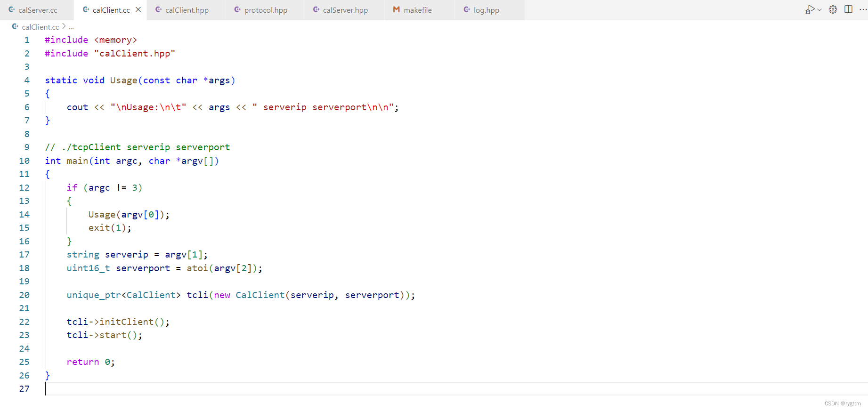Close the calClient.cc tab

[x=138, y=10]
